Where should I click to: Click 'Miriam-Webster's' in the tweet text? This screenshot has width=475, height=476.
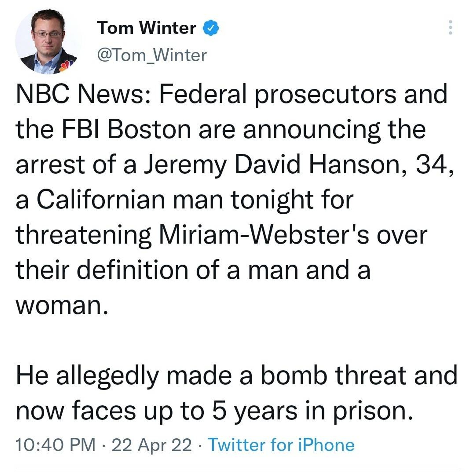[x=265, y=235]
